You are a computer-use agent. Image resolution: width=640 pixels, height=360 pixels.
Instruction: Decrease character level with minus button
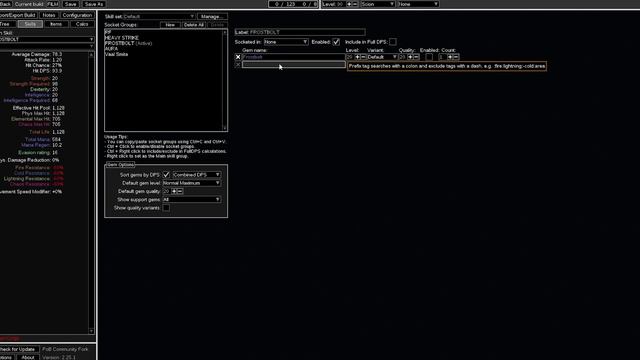pos(355,4)
